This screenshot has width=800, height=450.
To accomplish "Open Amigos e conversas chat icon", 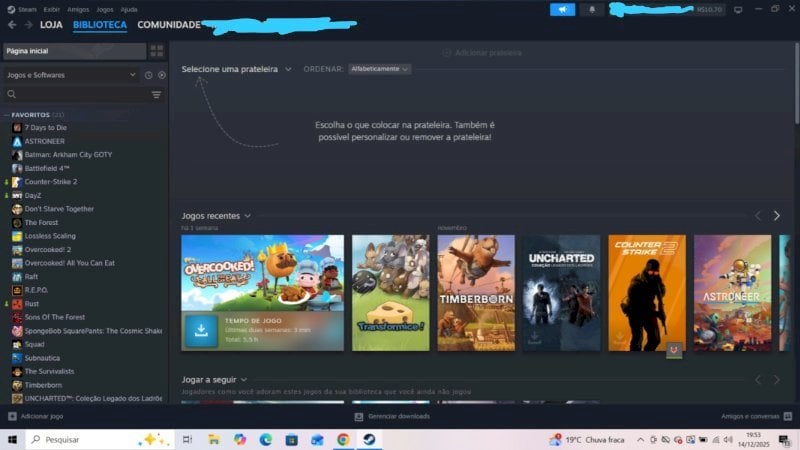I will (788, 416).
